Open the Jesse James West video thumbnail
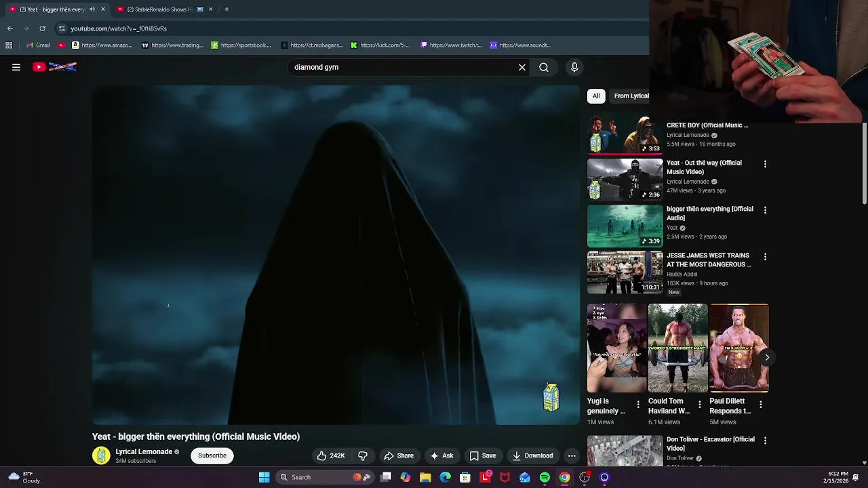The height and width of the screenshot is (488, 868). (625, 272)
